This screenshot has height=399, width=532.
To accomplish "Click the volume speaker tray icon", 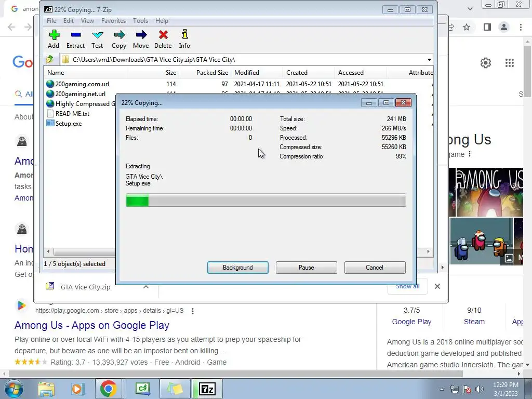I will (x=480, y=389).
